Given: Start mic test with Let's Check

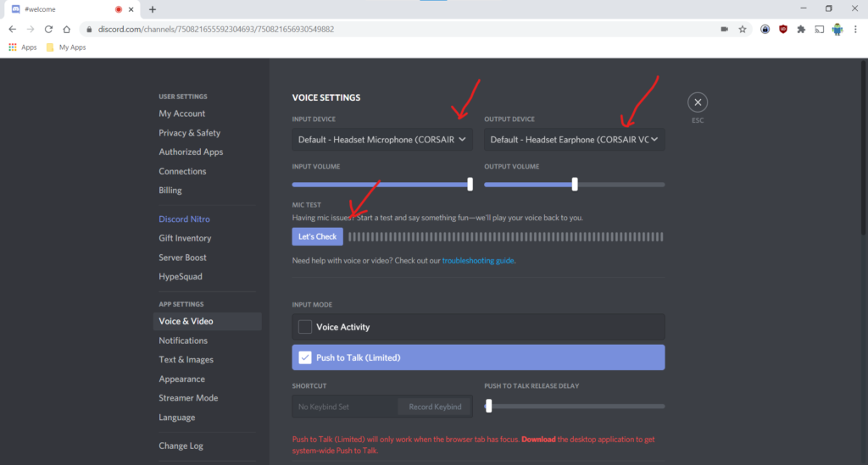Looking at the screenshot, I should pyautogui.click(x=317, y=236).
